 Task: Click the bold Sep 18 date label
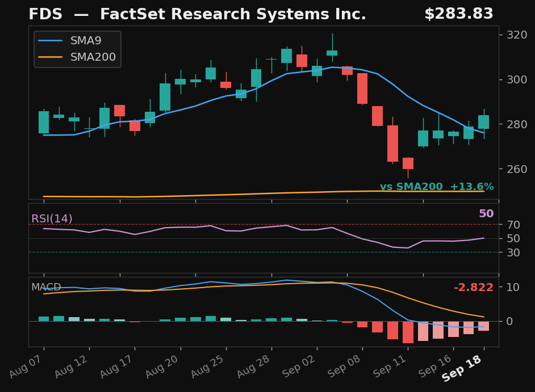(x=462, y=368)
